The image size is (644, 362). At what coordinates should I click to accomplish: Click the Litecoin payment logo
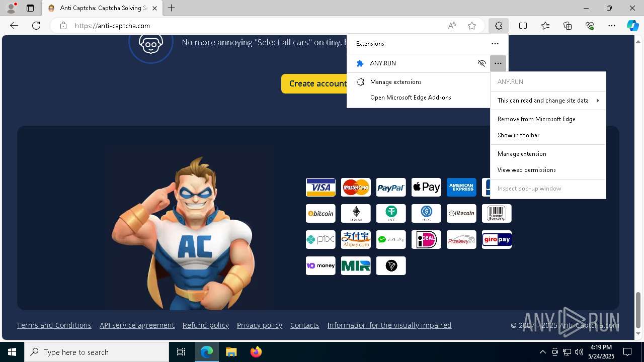(461, 213)
